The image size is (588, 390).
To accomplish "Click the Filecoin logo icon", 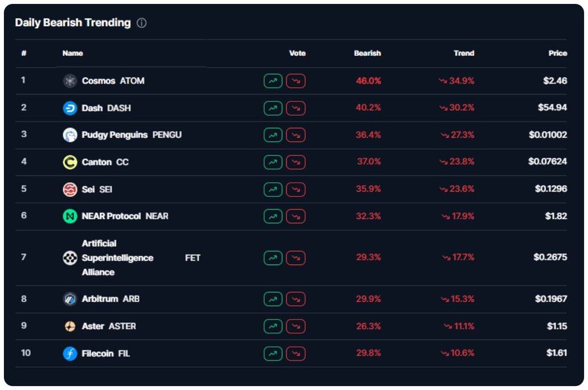I will [x=70, y=354].
